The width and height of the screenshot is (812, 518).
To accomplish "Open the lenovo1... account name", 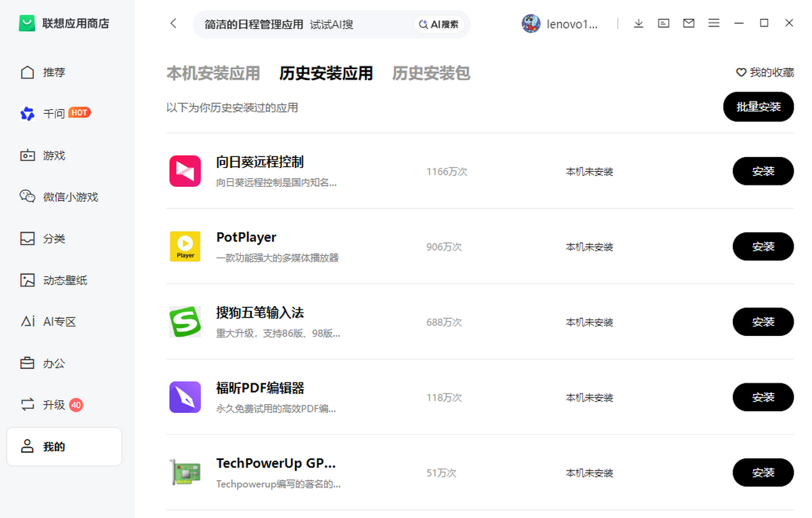I will point(572,24).
